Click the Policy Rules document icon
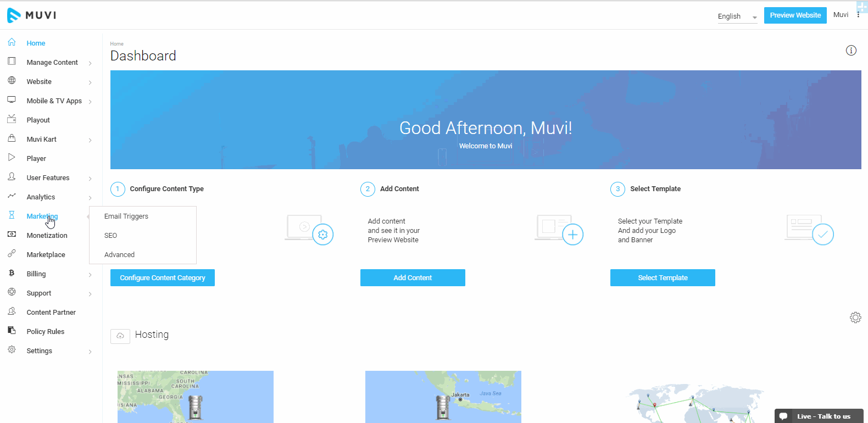This screenshot has width=868, height=423. [12, 331]
